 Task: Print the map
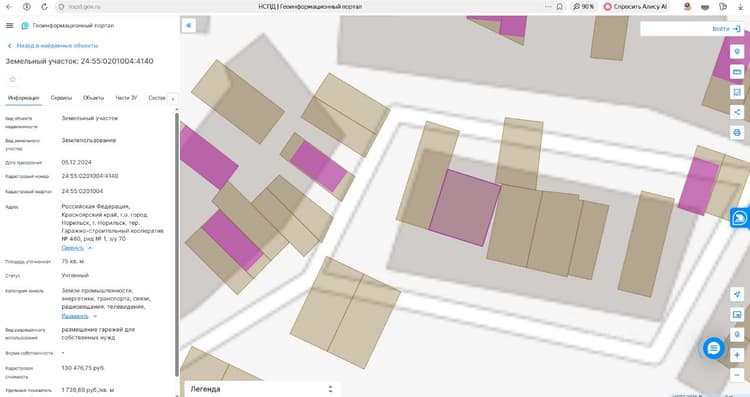737,132
